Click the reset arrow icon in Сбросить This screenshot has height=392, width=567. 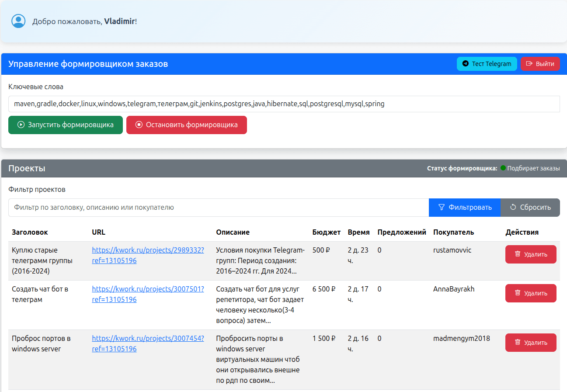513,208
